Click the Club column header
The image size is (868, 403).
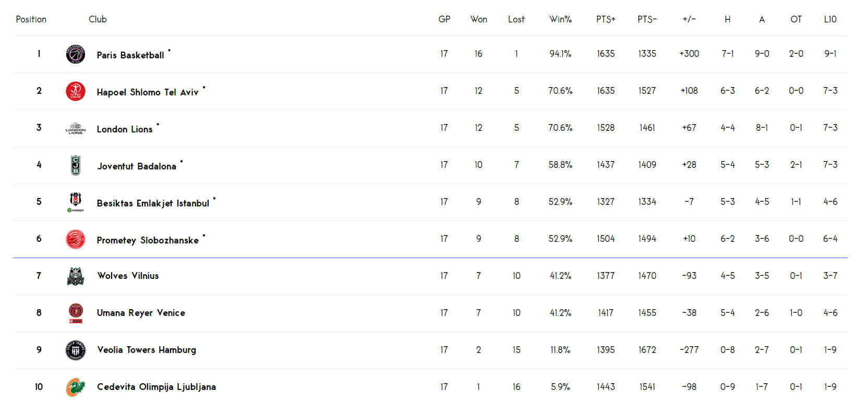tap(98, 19)
